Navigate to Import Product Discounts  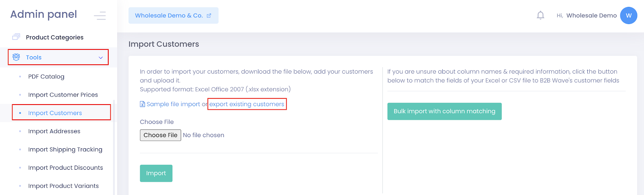coord(66,168)
